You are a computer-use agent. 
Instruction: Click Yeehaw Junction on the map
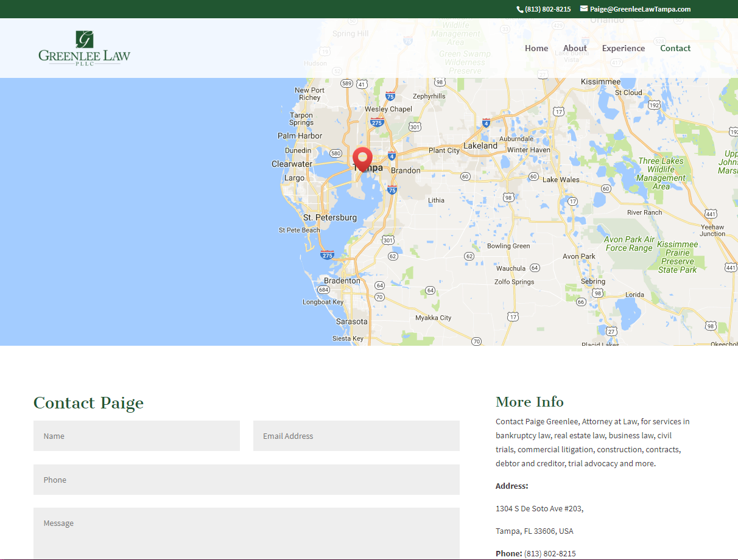point(712,230)
